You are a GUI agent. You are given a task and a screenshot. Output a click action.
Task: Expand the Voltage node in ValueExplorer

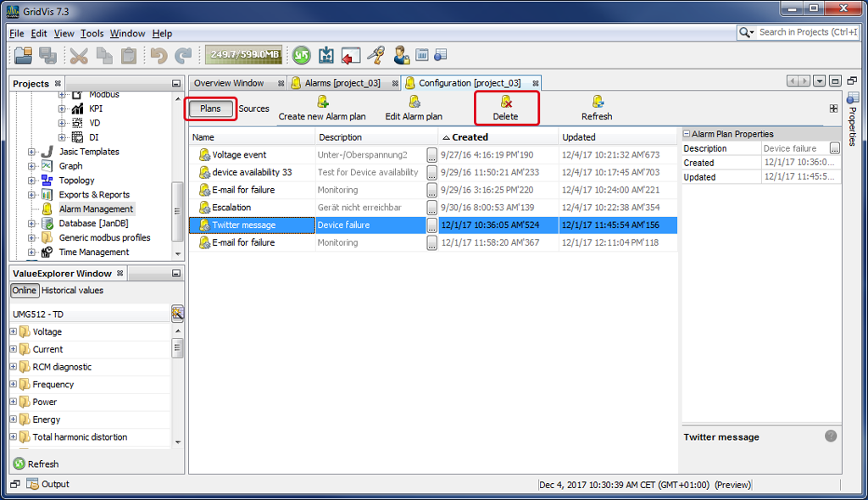[14, 331]
